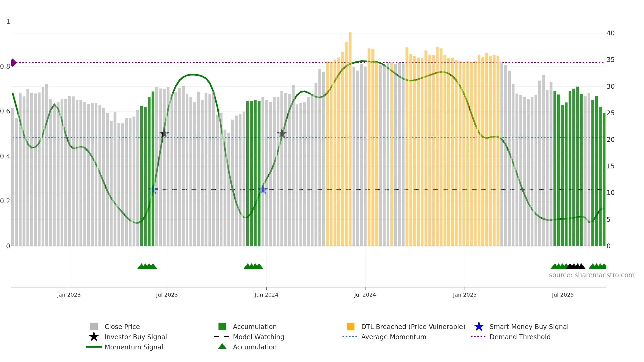644x362 pixels.
Task: Click the Momentum Signal legend line
Action: click(x=94, y=347)
